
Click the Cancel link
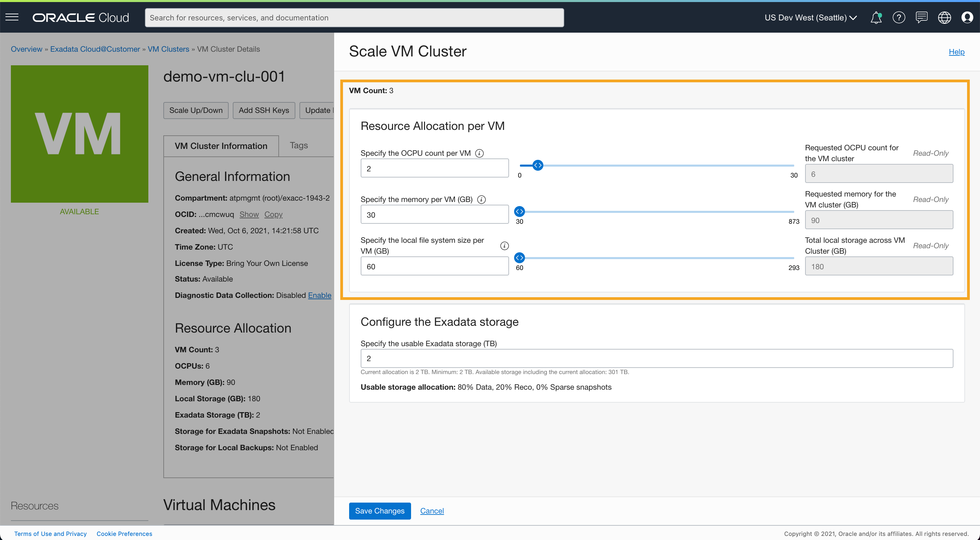coord(432,511)
